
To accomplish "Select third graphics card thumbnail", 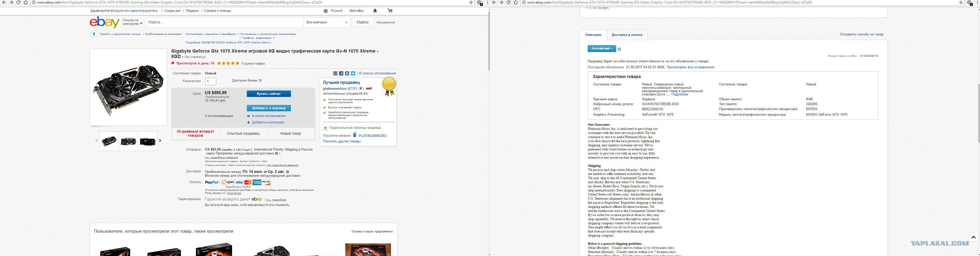I will 148,141.
